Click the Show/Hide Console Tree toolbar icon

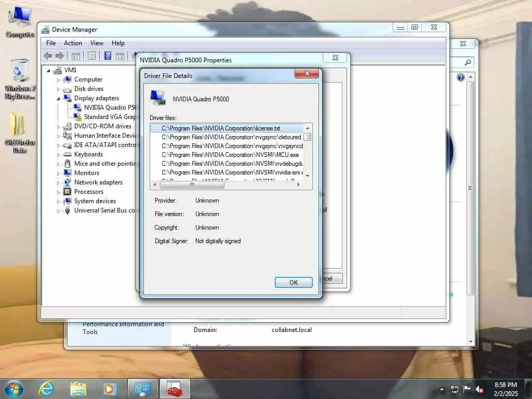(x=76, y=56)
